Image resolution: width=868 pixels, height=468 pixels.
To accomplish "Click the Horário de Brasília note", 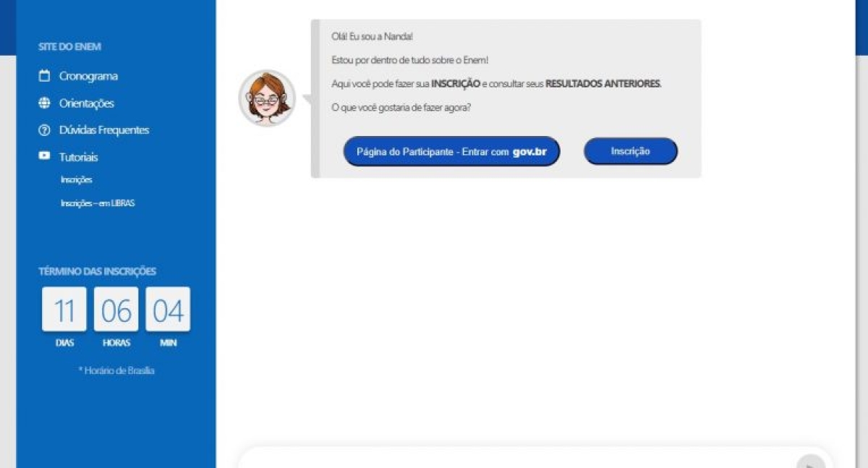I will pyautogui.click(x=116, y=370).
